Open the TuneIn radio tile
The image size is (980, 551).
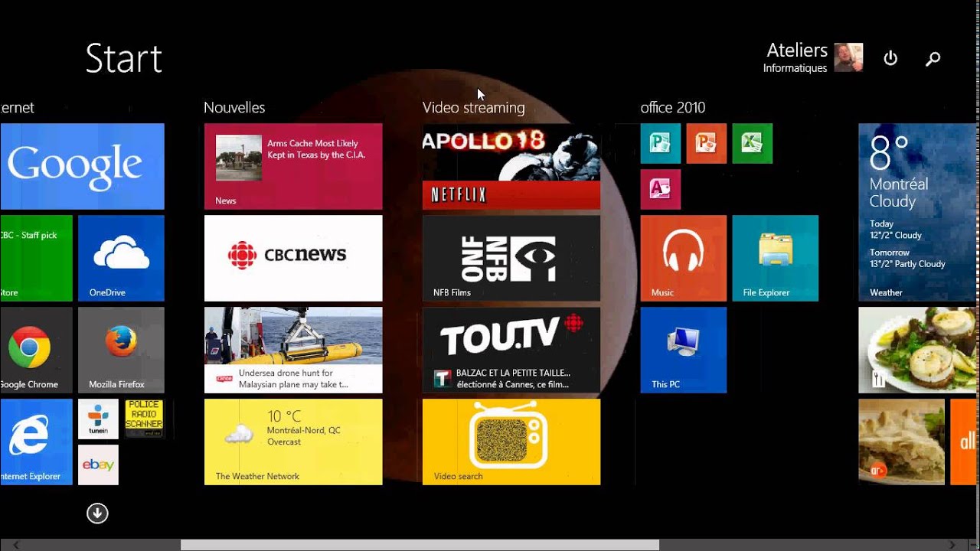click(98, 419)
